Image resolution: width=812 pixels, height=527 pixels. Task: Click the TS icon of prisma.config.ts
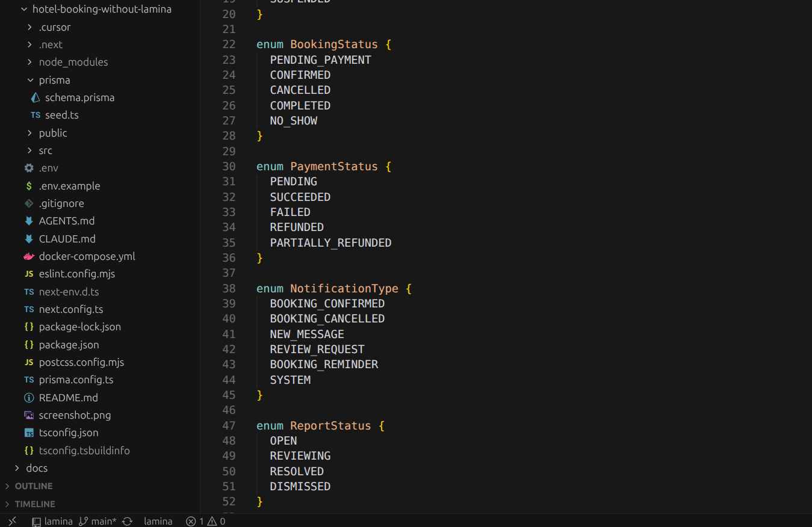point(29,380)
